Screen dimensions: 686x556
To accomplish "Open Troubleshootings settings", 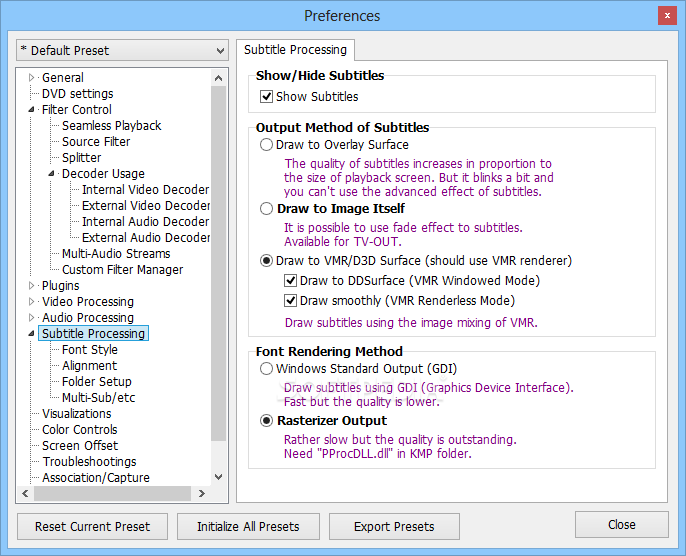I will [89, 462].
